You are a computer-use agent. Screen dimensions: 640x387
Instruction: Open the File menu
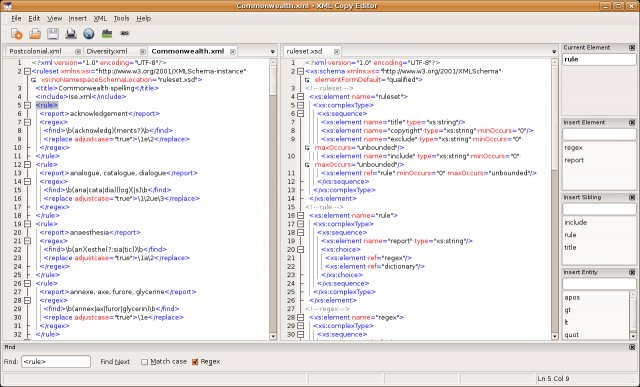click(16, 18)
